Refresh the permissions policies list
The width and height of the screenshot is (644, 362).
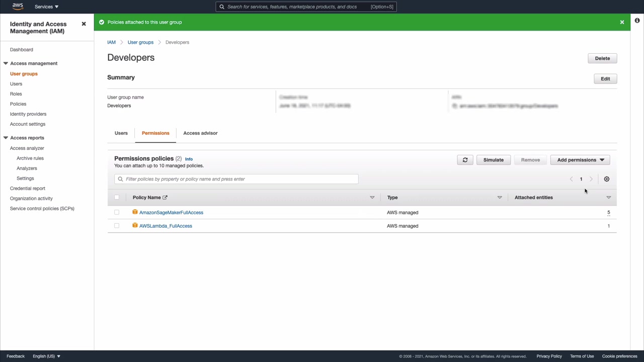[x=465, y=160]
